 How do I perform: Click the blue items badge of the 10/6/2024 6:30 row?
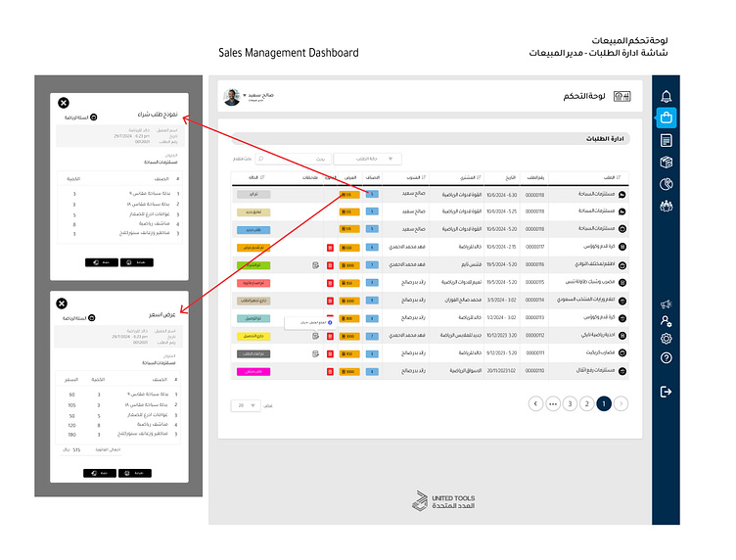pos(372,194)
